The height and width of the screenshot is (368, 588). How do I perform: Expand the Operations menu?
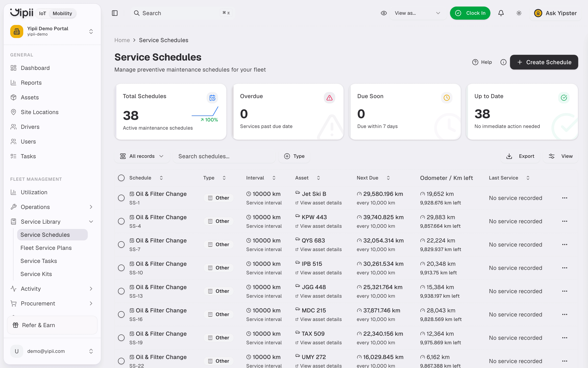click(52, 207)
